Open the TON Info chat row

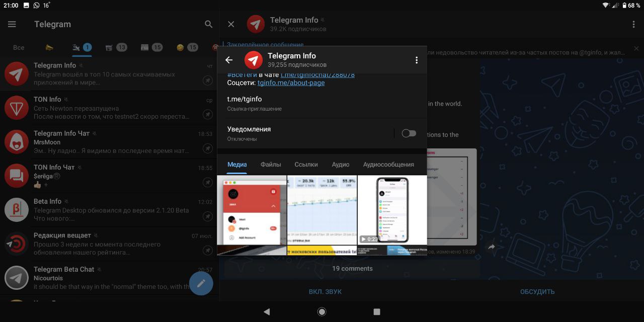[109, 108]
